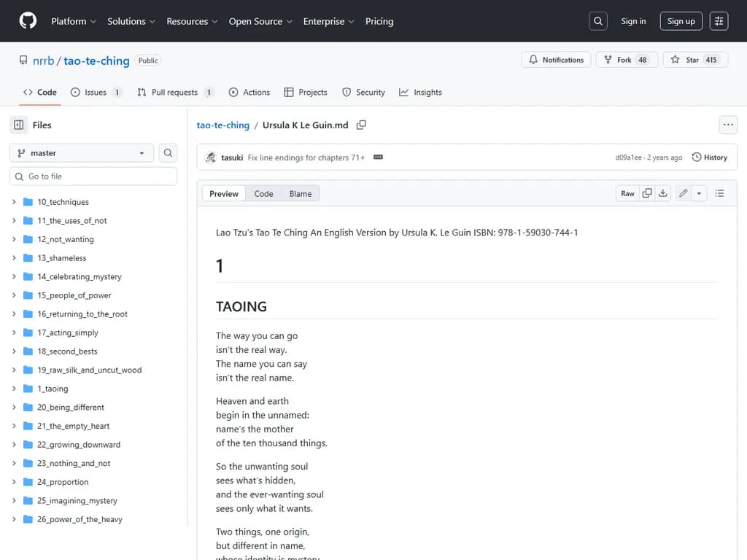Copy file path next to Ursula K Le Guin.md
The height and width of the screenshot is (560, 747).
pyautogui.click(x=361, y=125)
